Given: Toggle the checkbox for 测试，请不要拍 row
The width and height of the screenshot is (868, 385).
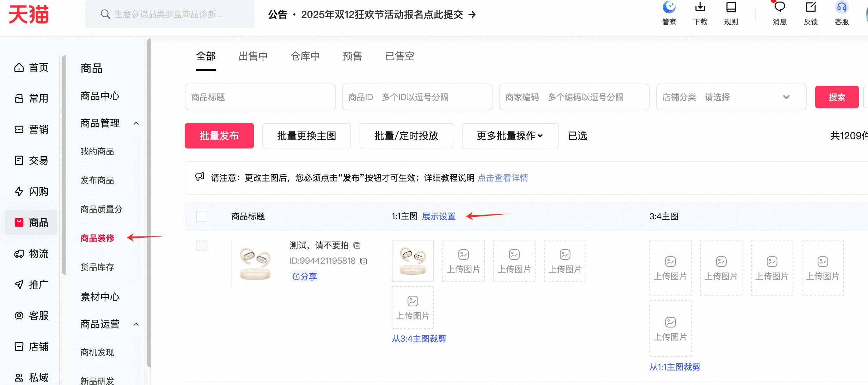Looking at the screenshot, I should point(202,245).
